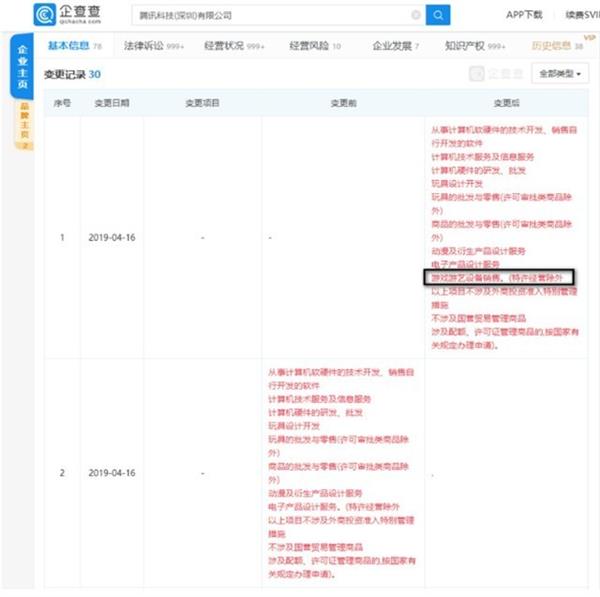This screenshot has width=600, height=597.
Task: Click the 企查查 logo icon
Action: tap(44, 15)
